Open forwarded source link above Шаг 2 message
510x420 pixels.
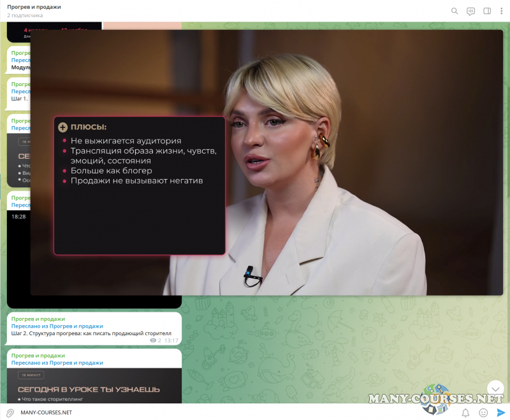(x=57, y=326)
